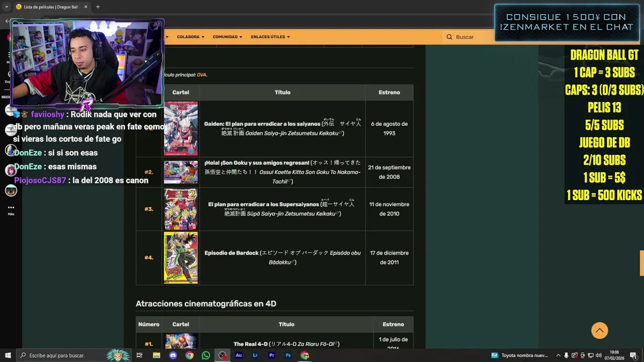Click the wiki search magnifier icon
This screenshot has height=362, width=644.
click(x=449, y=37)
